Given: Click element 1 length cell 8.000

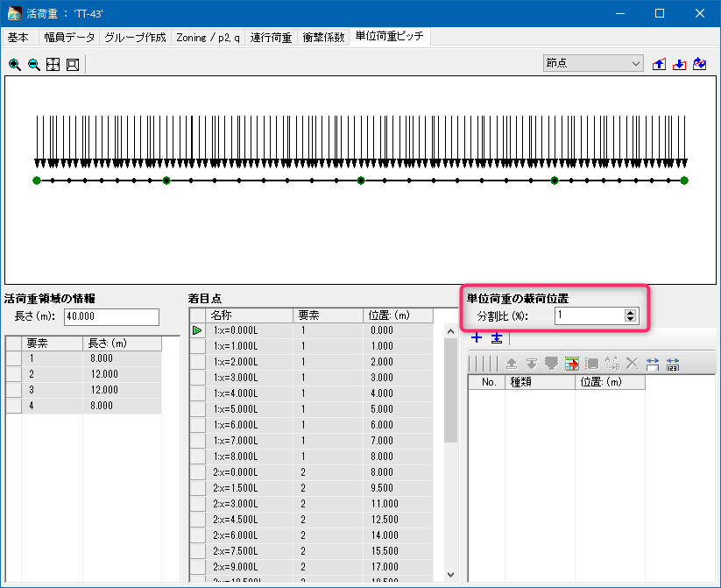Looking at the screenshot, I should point(122,358).
